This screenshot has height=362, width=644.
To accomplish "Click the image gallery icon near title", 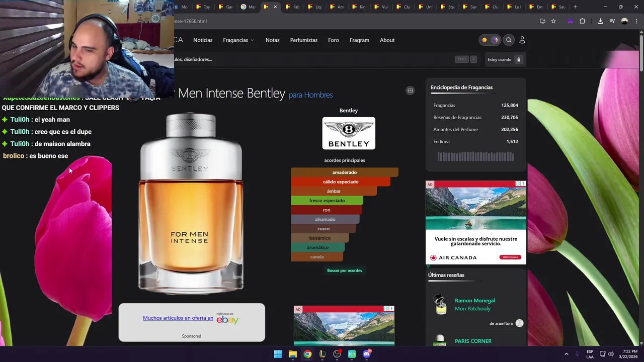I will (410, 90).
